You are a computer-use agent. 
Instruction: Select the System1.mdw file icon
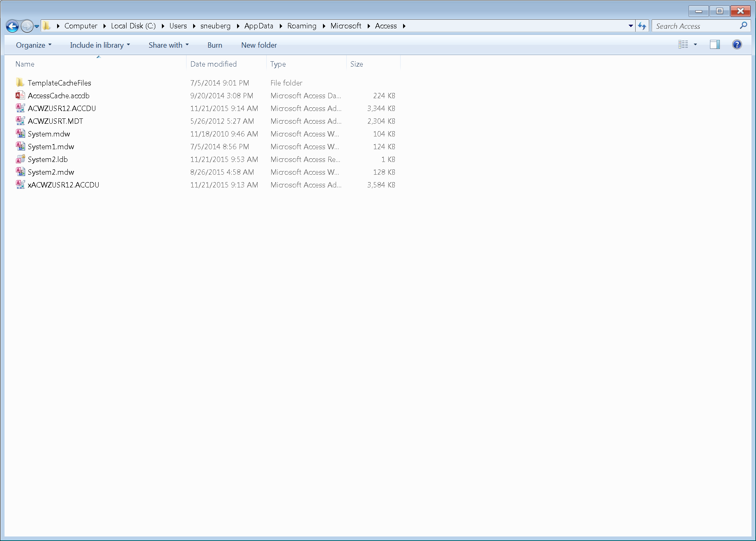click(20, 146)
